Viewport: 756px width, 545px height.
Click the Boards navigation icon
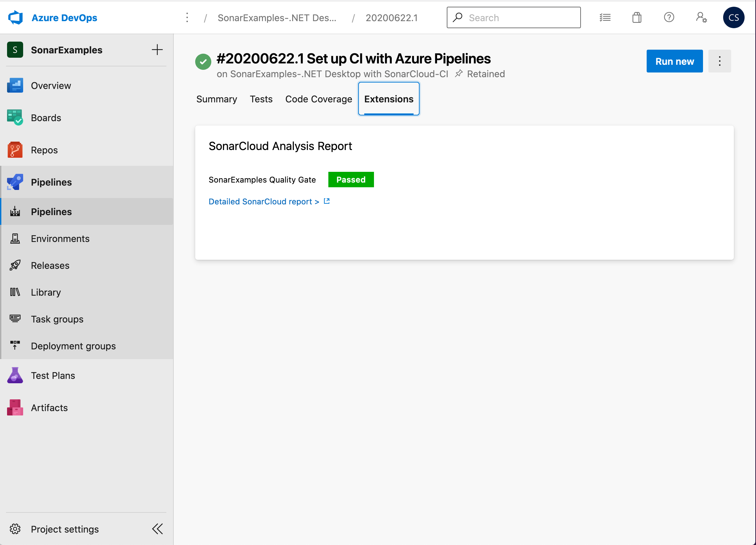(x=15, y=117)
